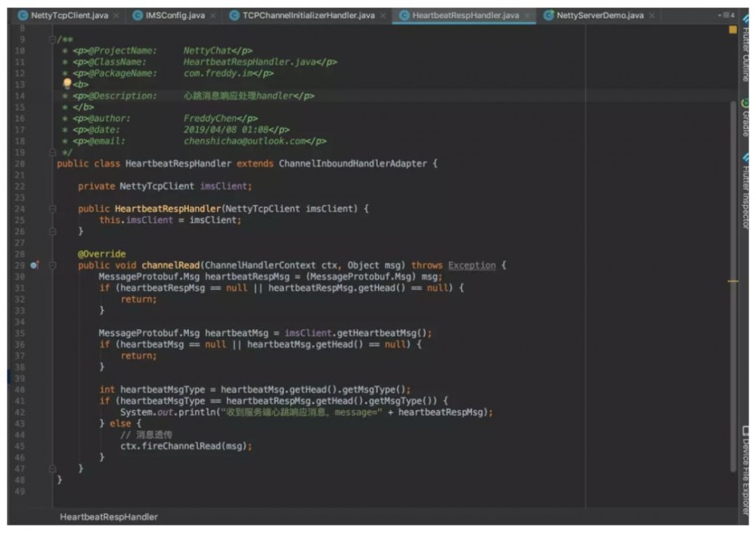Viewport: 756px width, 533px height.
Task: Click the intention lightbulb on line 13
Action: click(x=67, y=83)
